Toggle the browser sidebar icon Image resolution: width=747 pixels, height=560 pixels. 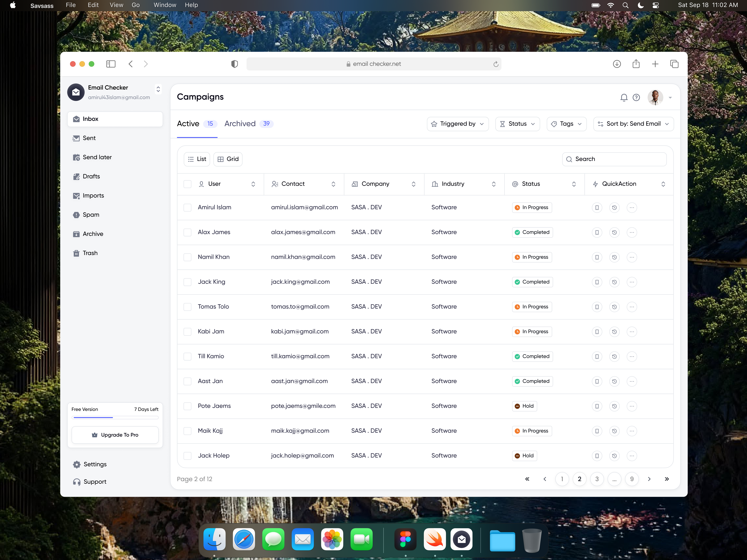(x=111, y=64)
